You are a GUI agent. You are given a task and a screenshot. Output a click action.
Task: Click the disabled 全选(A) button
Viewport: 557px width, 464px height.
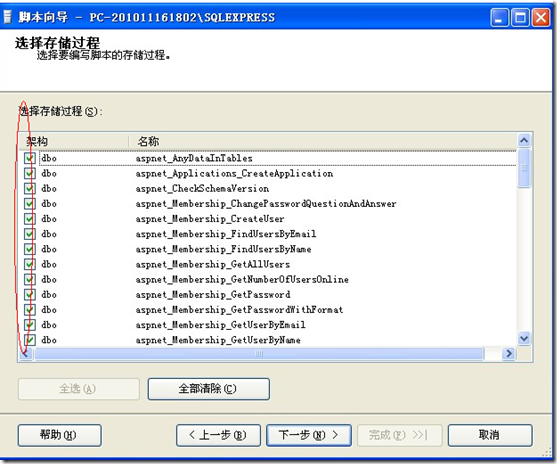(79, 389)
